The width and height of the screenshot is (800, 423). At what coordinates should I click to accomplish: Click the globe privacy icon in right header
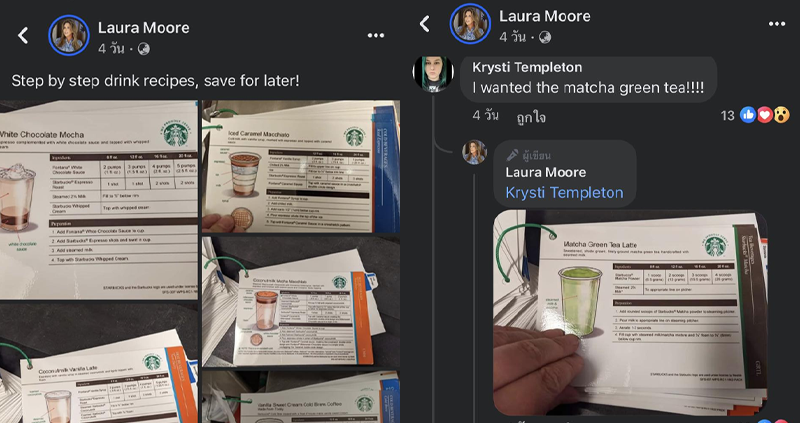tap(544, 37)
